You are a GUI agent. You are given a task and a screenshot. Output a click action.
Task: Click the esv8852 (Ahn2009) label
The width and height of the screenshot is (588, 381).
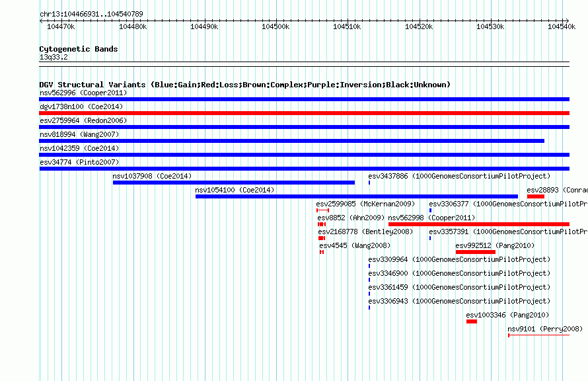click(351, 218)
